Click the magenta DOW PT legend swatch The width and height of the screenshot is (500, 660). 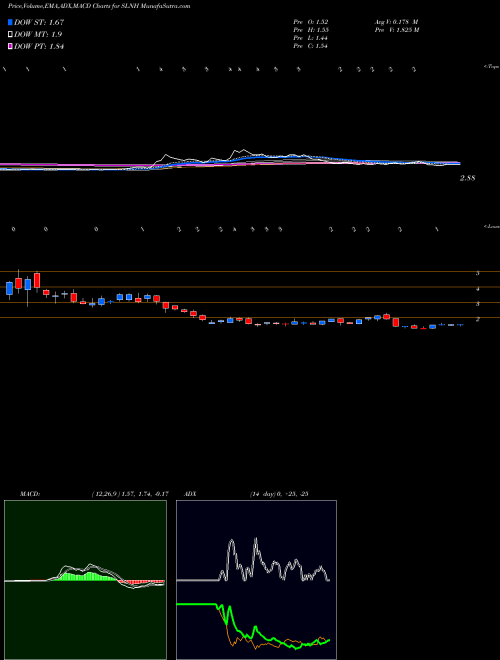(x=11, y=46)
